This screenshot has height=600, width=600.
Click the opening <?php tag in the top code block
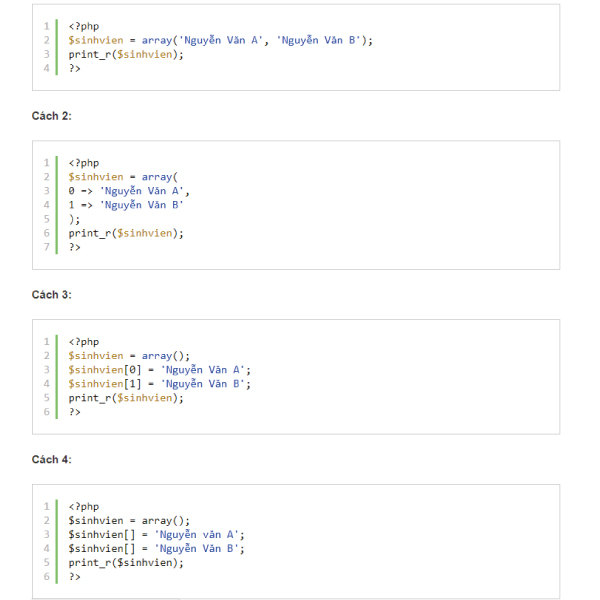84,26
